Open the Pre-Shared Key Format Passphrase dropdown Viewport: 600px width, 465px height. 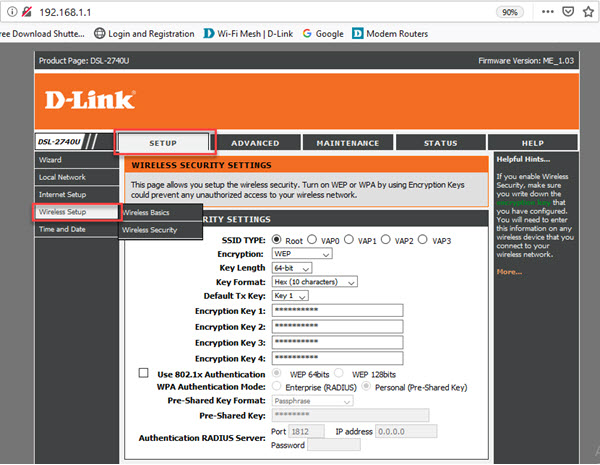point(312,401)
